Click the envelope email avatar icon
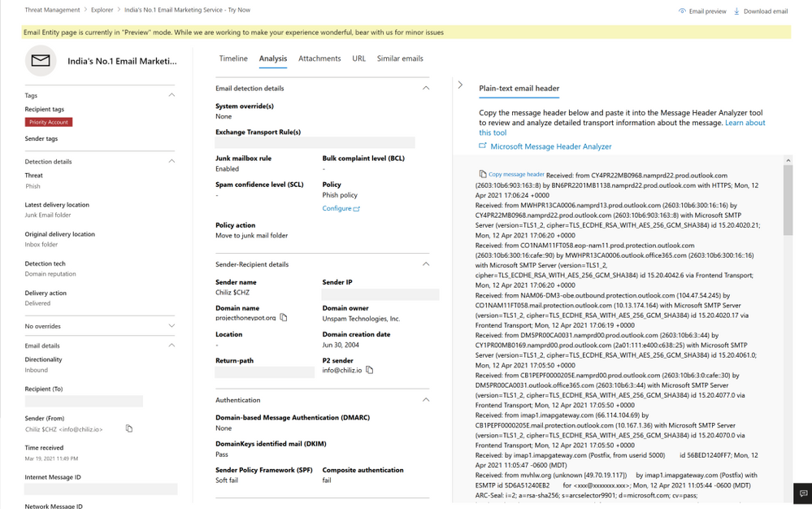Viewport: 812px width, 509px height. click(x=41, y=61)
